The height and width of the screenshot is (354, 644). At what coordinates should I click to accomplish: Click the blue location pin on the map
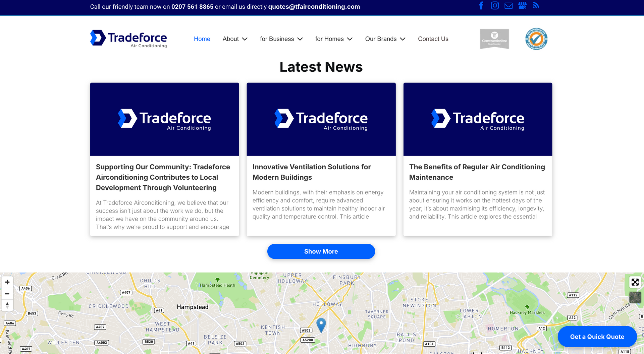click(321, 325)
